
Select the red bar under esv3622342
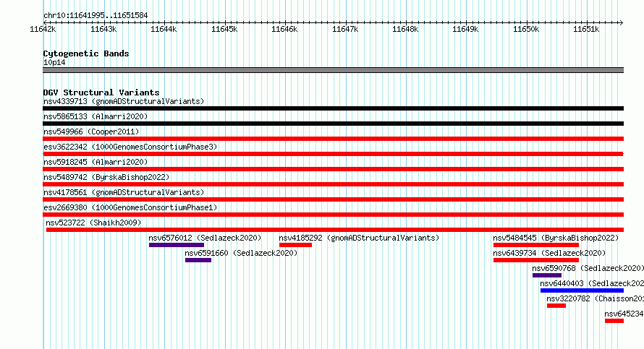pos(333,154)
